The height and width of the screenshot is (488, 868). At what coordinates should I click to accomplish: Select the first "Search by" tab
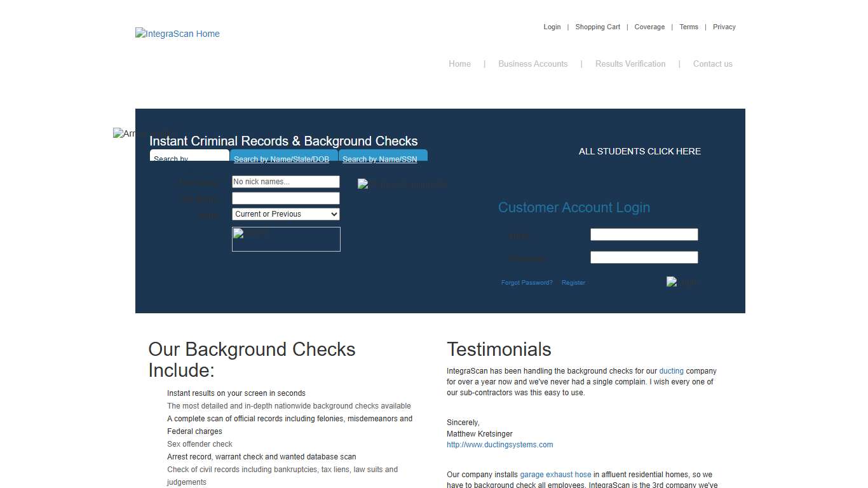click(x=189, y=157)
